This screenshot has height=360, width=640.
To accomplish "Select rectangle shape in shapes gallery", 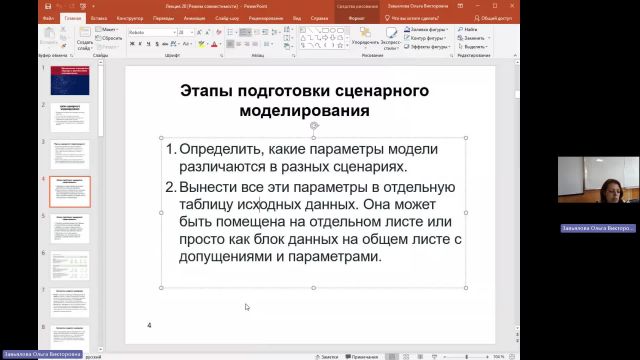I will click(325, 30).
